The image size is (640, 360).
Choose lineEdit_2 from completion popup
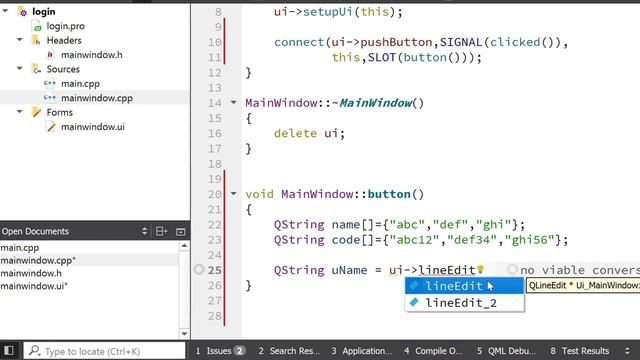(464, 303)
